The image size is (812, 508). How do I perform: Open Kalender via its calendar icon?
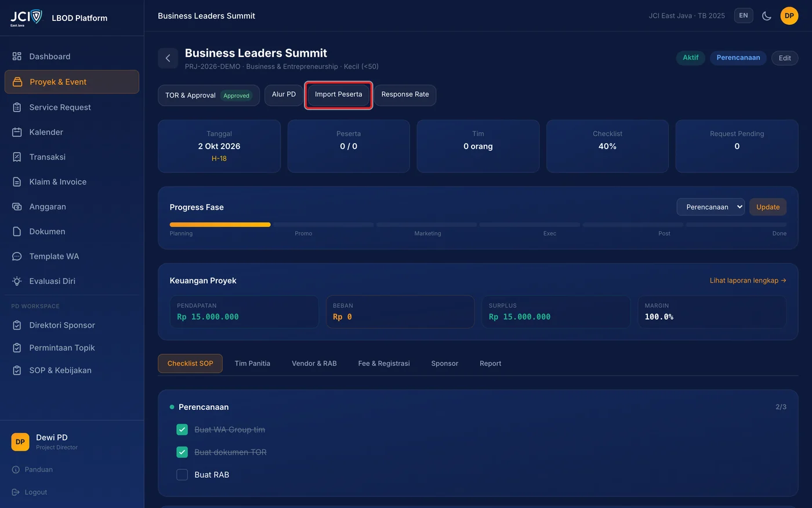17,132
